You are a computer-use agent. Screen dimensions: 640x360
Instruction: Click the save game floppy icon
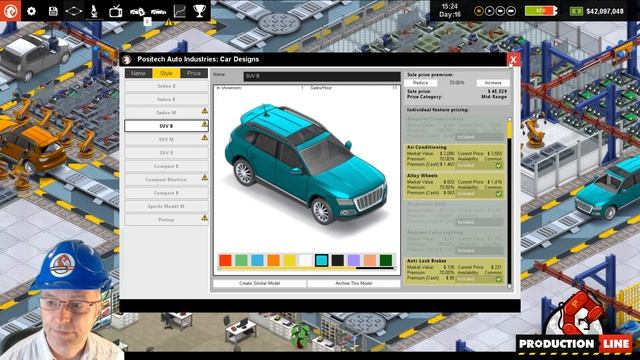53,11
